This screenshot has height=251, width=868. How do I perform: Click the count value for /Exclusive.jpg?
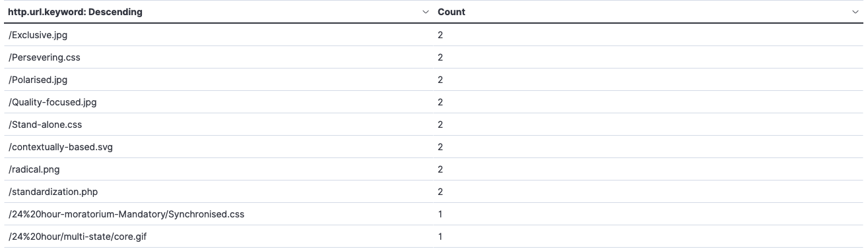(440, 35)
